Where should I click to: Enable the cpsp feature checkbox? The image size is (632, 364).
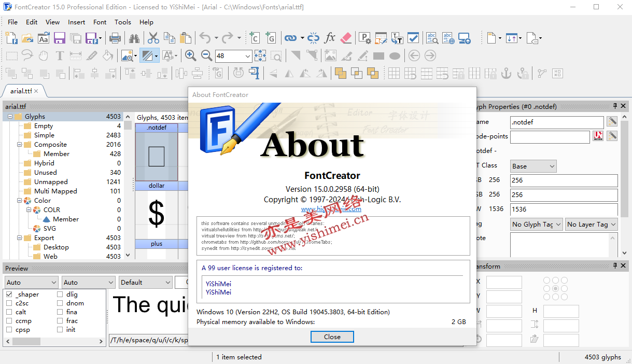pyautogui.click(x=9, y=330)
